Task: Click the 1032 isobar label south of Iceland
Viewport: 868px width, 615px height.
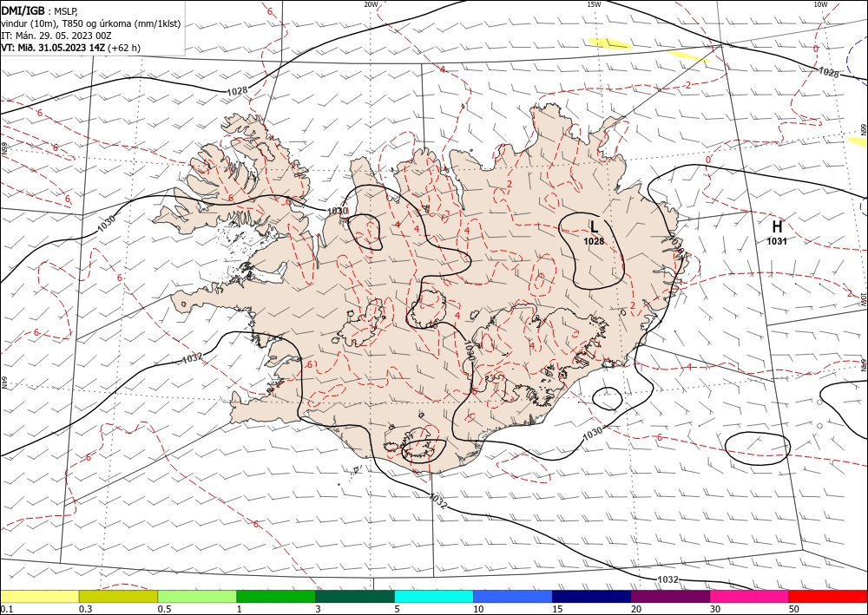Action: pos(437,501)
